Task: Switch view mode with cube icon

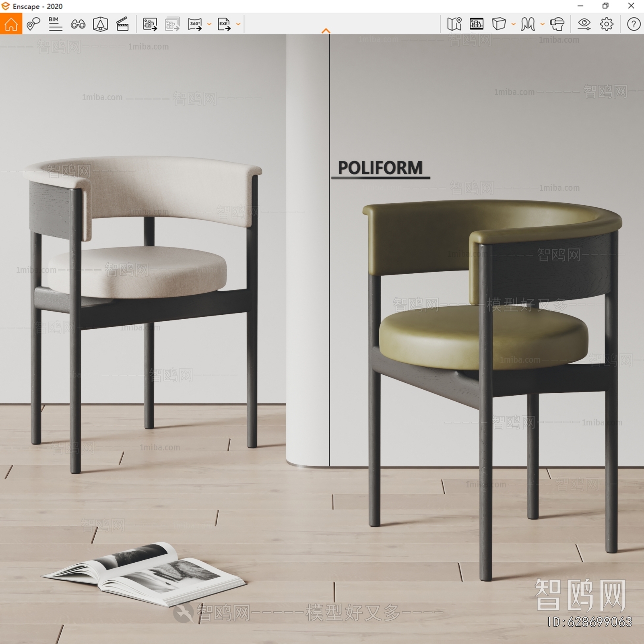Action: [x=499, y=24]
